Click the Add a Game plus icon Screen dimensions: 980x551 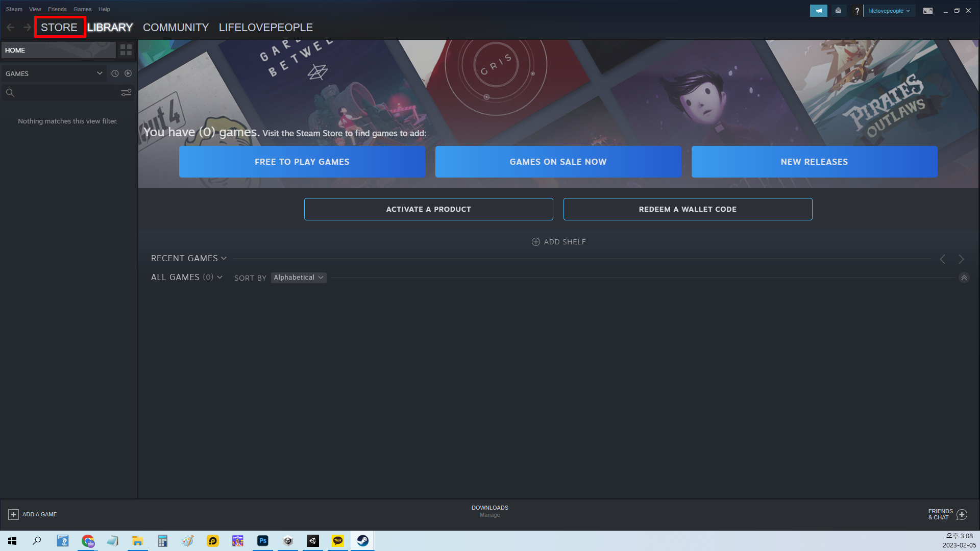click(14, 514)
